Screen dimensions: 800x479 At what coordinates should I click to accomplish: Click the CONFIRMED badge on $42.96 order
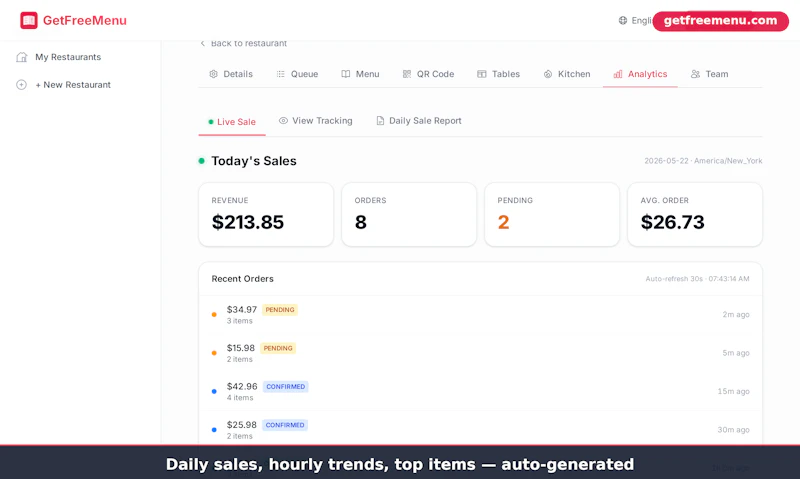click(286, 387)
